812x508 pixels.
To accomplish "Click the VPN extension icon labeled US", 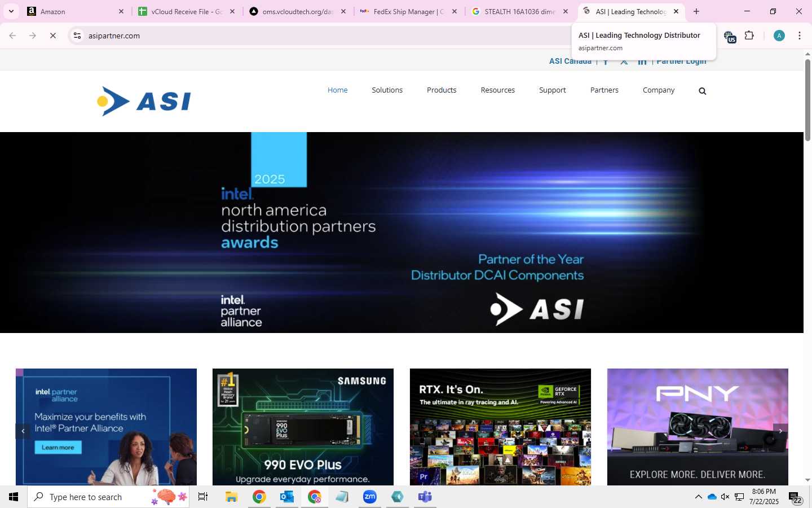I will coord(730,37).
